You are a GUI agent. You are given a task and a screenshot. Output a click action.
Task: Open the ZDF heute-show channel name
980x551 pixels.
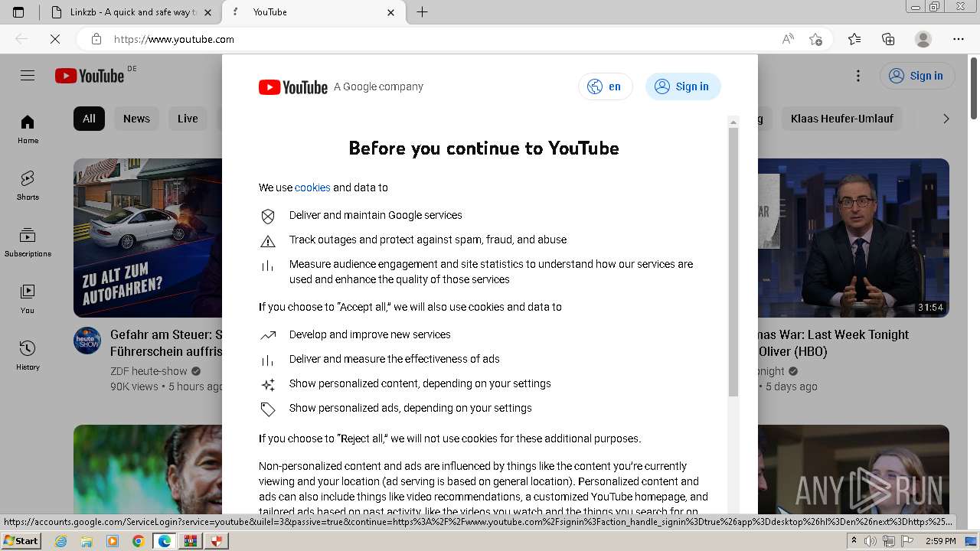tap(149, 371)
